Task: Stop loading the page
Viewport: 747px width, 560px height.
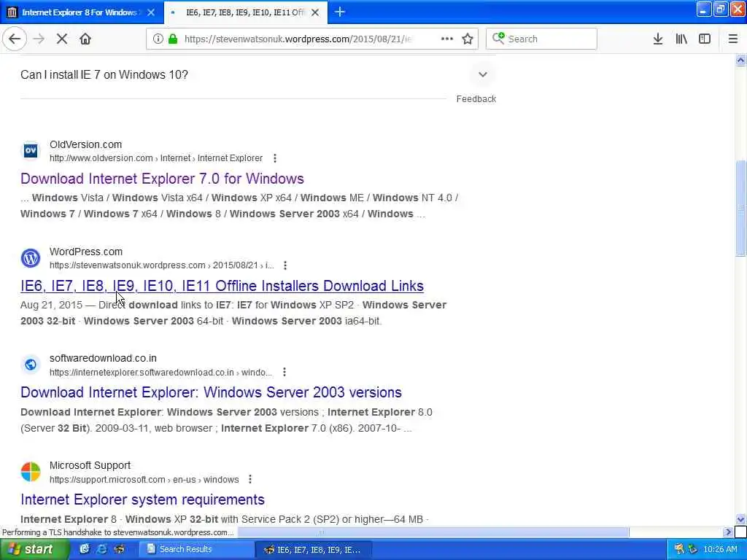Action: 62,39
